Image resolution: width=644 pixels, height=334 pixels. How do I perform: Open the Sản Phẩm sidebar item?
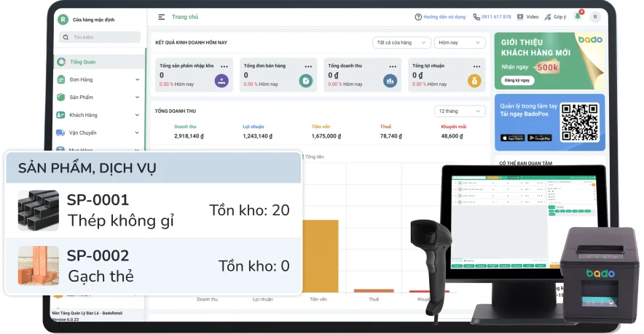(99, 98)
